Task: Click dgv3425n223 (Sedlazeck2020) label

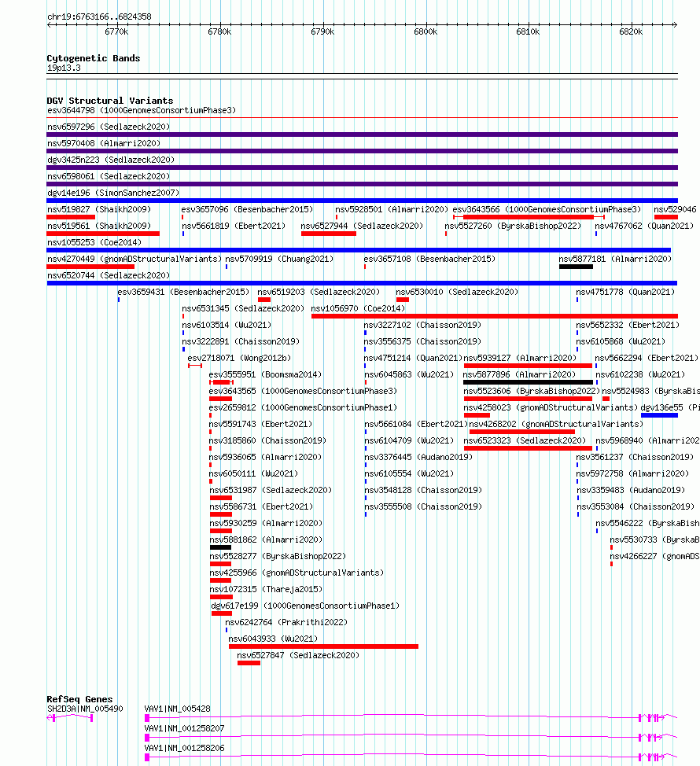Action: pyautogui.click(x=110, y=160)
